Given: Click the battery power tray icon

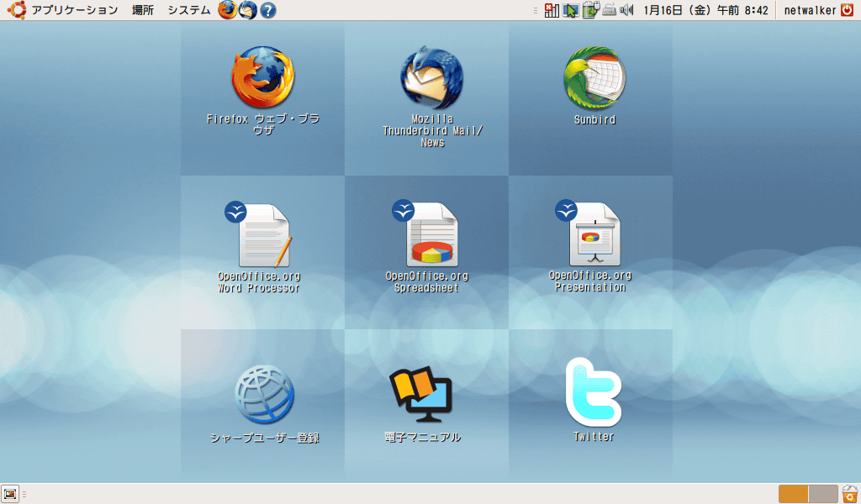Looking at the screenshot, I should tap(590, 10).
